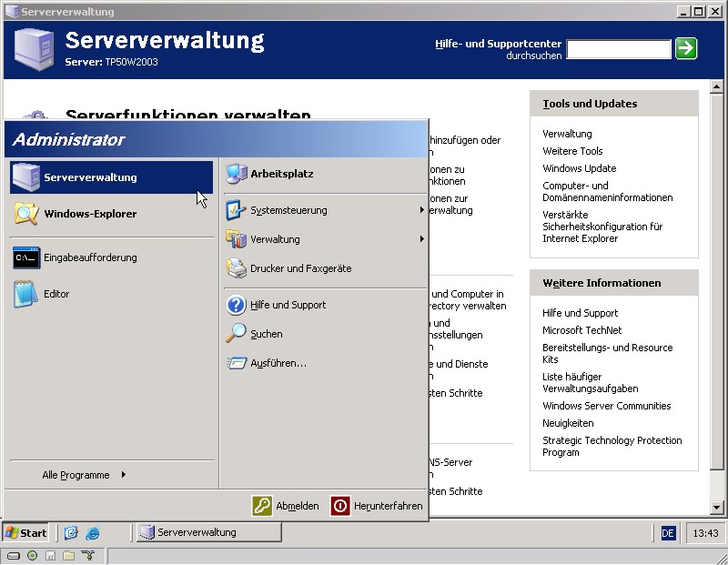Click the floppy disk status icon
Viewport: 728px width, 565px height.
coord(50,555)
